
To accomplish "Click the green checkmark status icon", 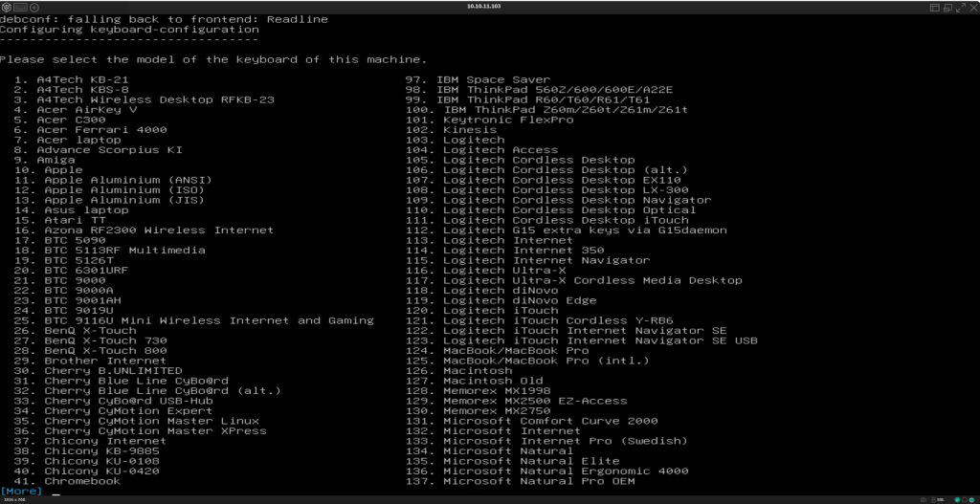I will [957, 499].
